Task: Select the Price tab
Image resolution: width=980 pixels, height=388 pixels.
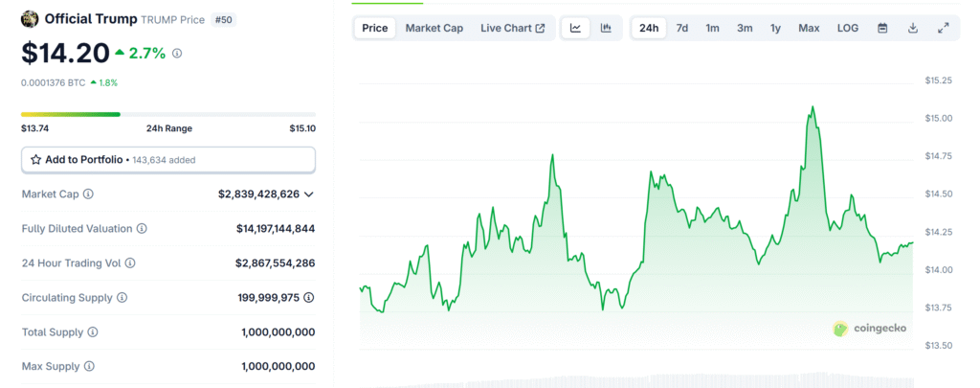Action: (x=375, y=28)
